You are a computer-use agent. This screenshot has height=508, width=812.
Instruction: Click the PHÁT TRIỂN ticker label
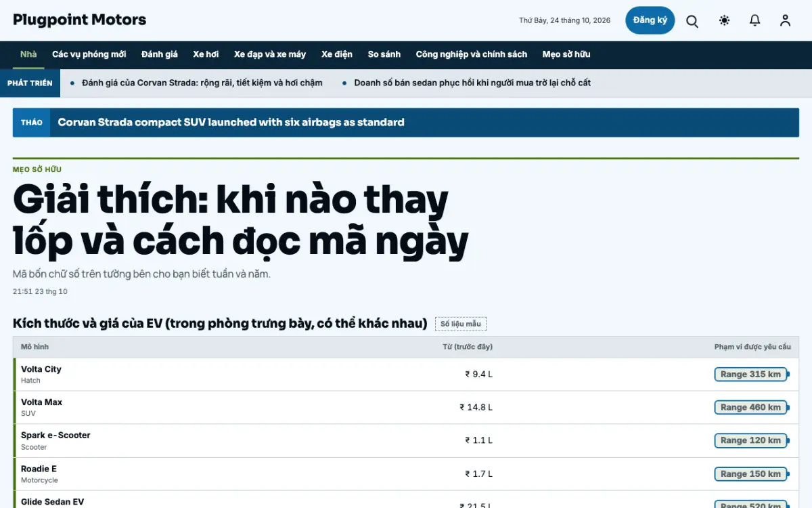tap(30, 83)
